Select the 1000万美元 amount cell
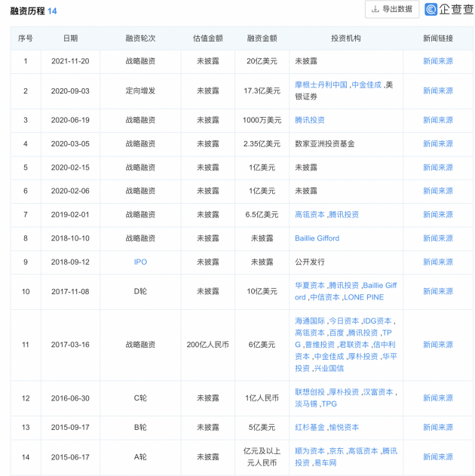Image resolution: width=475 pixels, height=476 pixels. tap(262, 120)
